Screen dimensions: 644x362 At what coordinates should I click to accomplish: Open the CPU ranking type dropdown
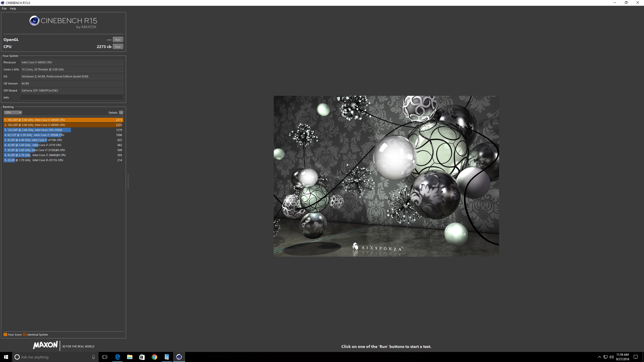pos(13,113)
